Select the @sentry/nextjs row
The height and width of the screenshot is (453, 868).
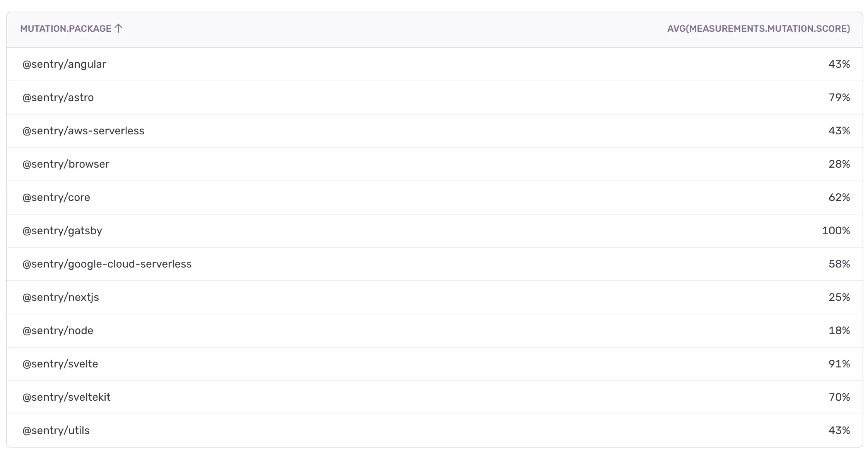point(61,297)
